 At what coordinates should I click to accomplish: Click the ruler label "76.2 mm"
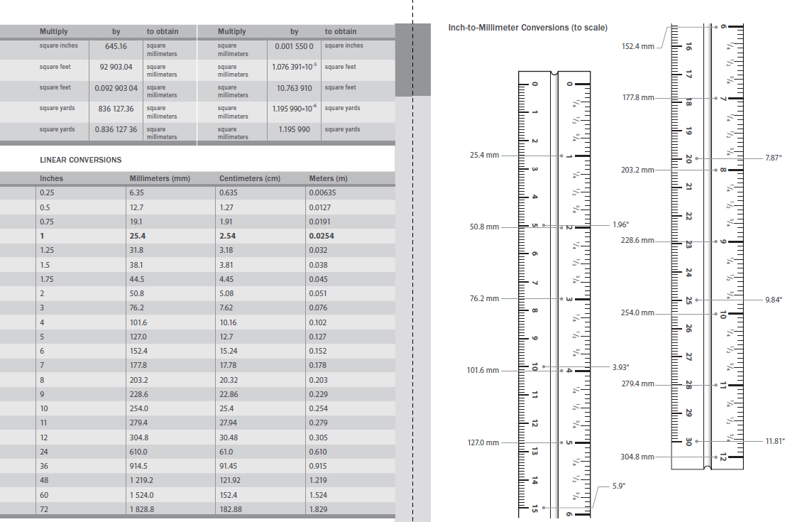pyautogui.click(x=484, y=298)
